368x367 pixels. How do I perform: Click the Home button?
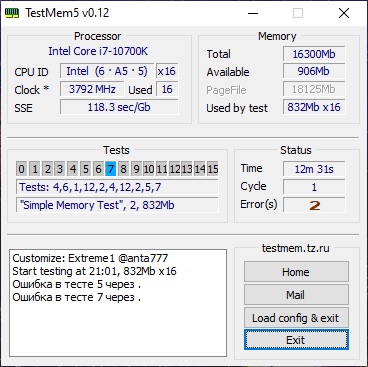(296, 272)
